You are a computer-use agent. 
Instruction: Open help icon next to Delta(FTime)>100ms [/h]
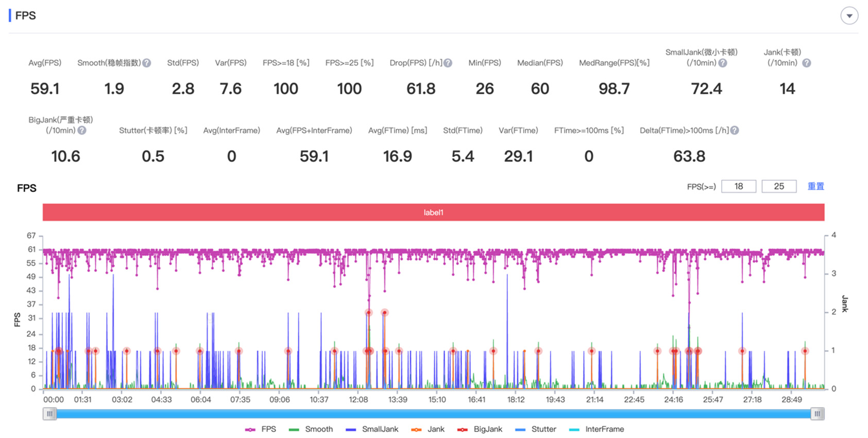pyautogui.click(x=735, y=130)
